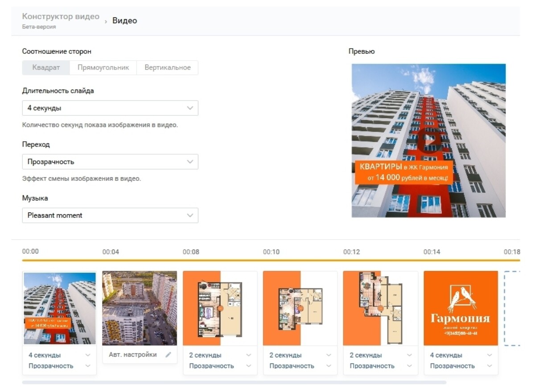Screen dimensions: 535x392
Task: Click the orange timeline progress bar
Action: (271, 260)
